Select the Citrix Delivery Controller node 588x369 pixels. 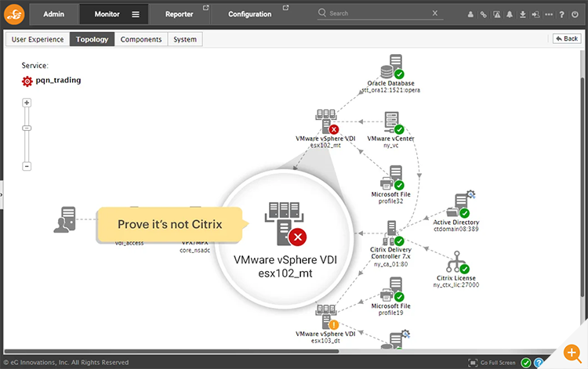tap(393, 233)
